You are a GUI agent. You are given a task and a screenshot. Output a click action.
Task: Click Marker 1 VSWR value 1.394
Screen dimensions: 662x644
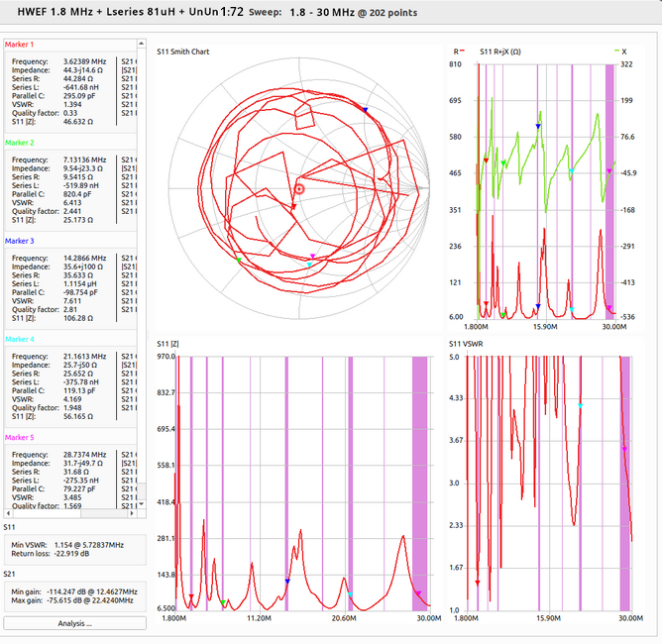pos(72,105)
